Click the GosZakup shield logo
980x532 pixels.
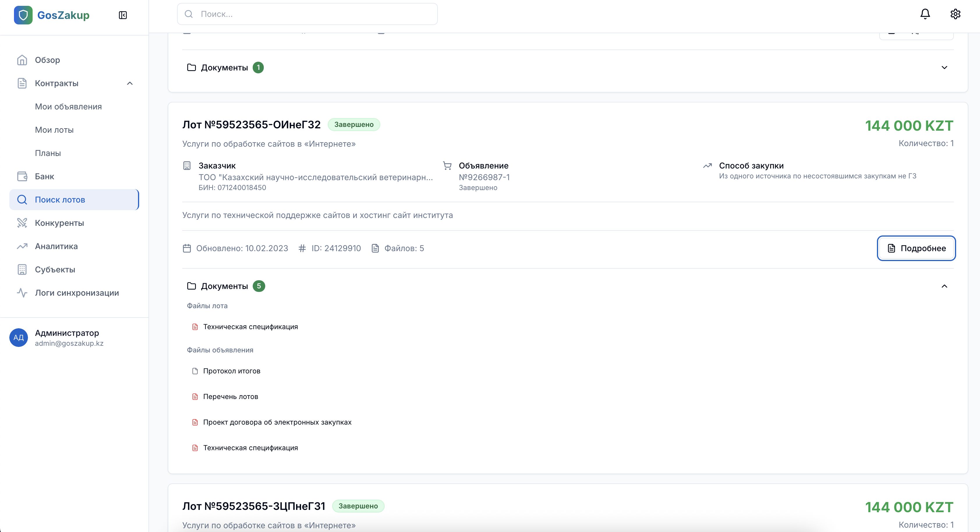(x=23, y=15)
